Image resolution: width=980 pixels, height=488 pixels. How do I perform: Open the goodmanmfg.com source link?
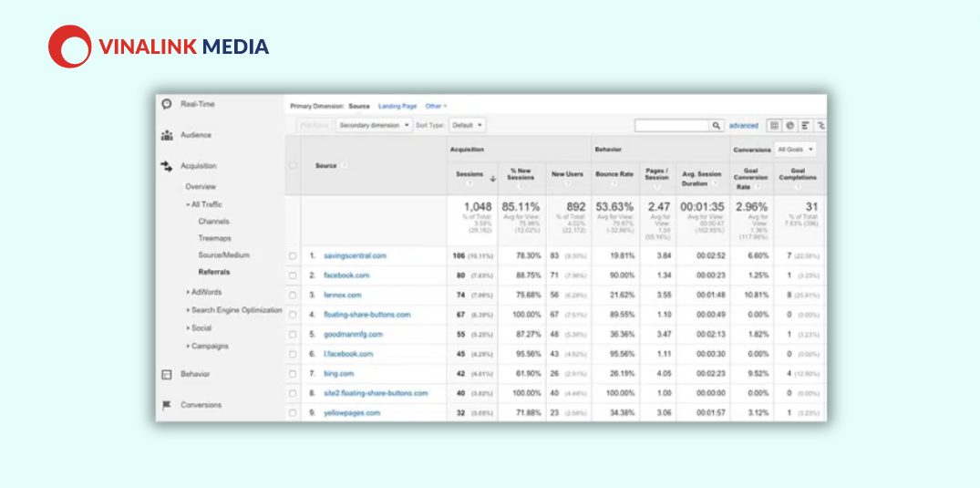tap(353, 335)
